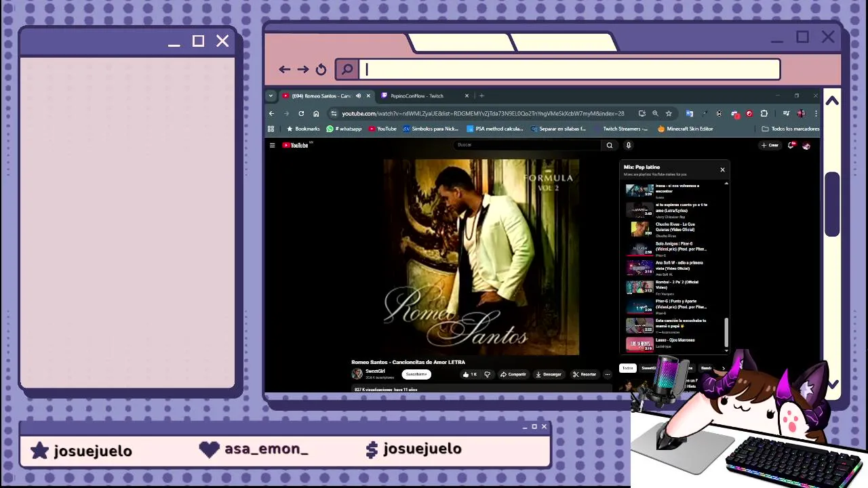Click asa_emon_ follower label
Image resolution: width=868 pixels, height=488 pixels.
click(x=267, y=449)
